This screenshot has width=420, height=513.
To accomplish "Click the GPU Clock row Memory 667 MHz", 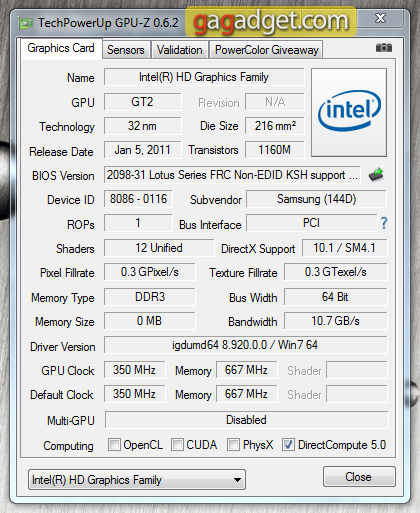I will pyautogui.click(x=247, y=370).
